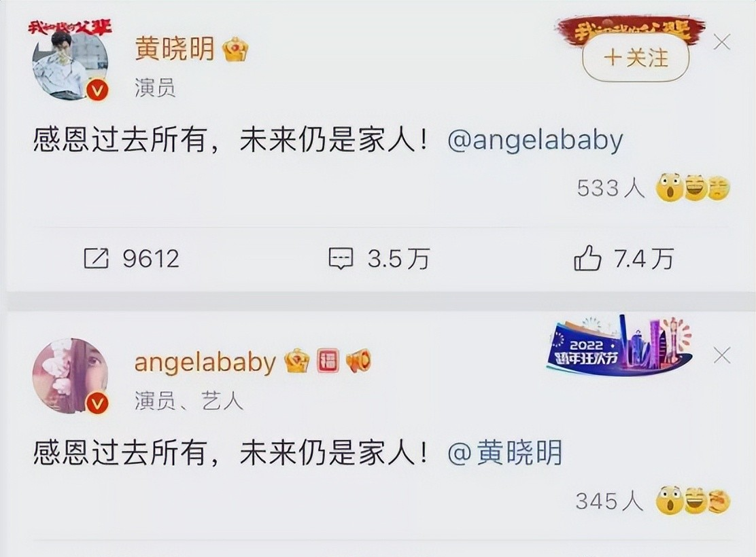The image size is (756, 557).
Task: Open angelababy's profile avatar
Action: click(x=71, y=376)
